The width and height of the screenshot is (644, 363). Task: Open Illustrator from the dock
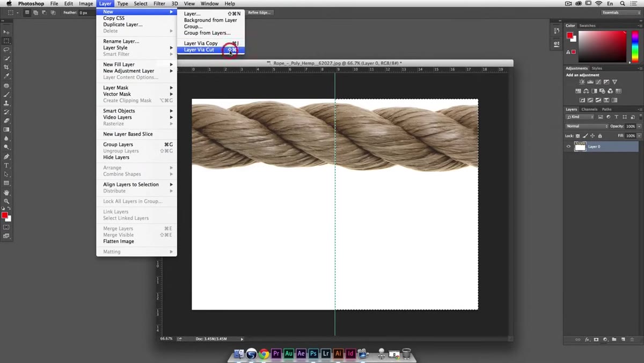click(x=338, y=353)
